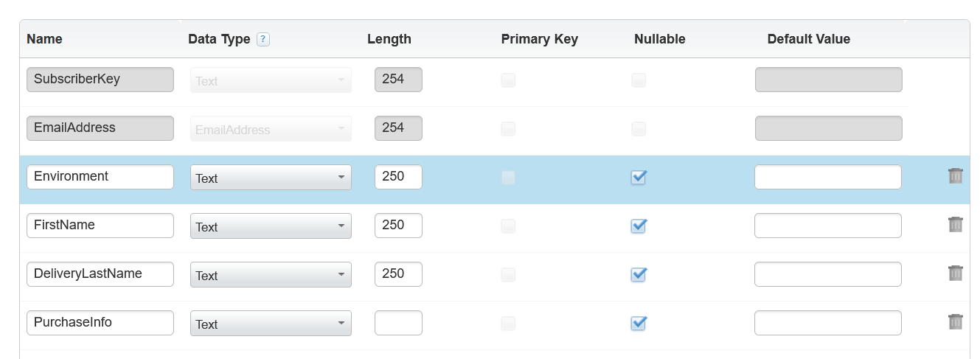
Task: Toggle Nullable for DeliveryLastName field
Action: (639, 274)
